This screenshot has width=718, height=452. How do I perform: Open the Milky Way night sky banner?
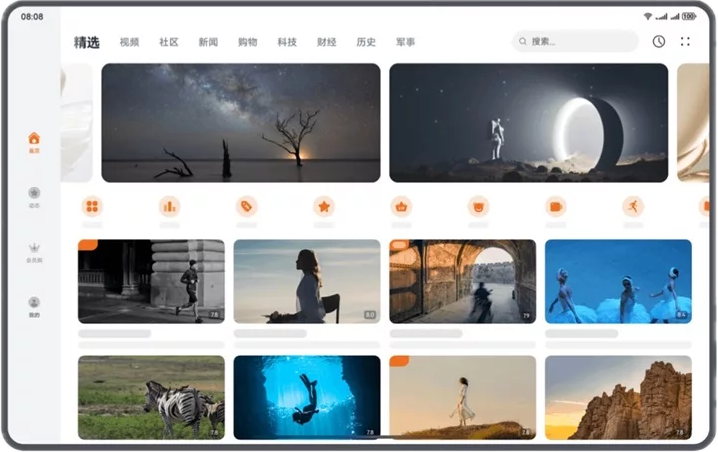(240, 122)
